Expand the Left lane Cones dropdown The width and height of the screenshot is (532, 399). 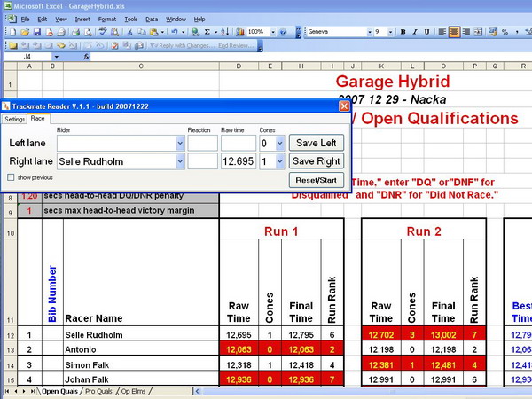(280, 143)
